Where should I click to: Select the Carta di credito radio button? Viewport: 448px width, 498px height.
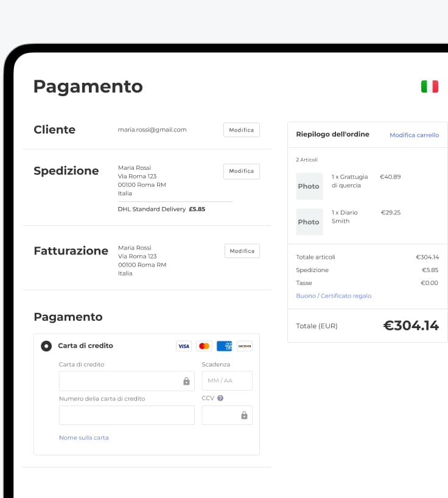46,346
